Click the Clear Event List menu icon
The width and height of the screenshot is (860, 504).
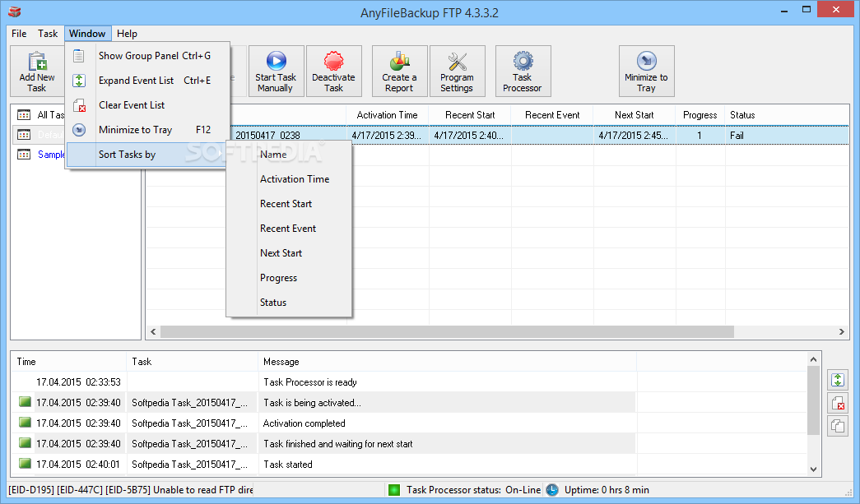click(x=79, y=105)
